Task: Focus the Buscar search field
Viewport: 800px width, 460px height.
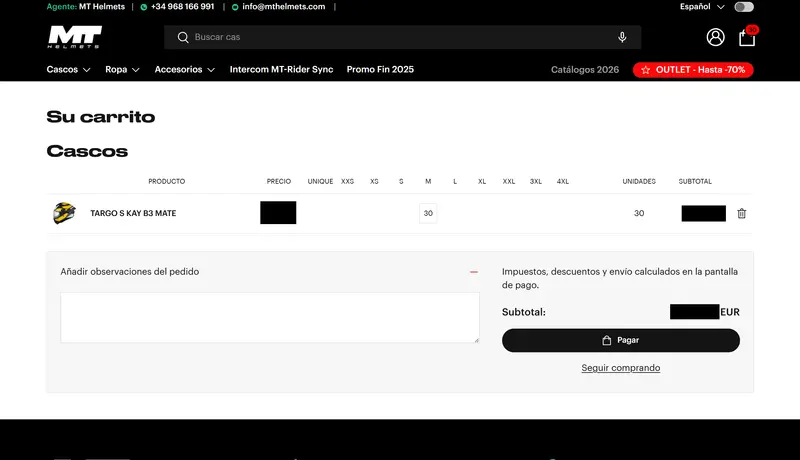Action: coord(402,37)
